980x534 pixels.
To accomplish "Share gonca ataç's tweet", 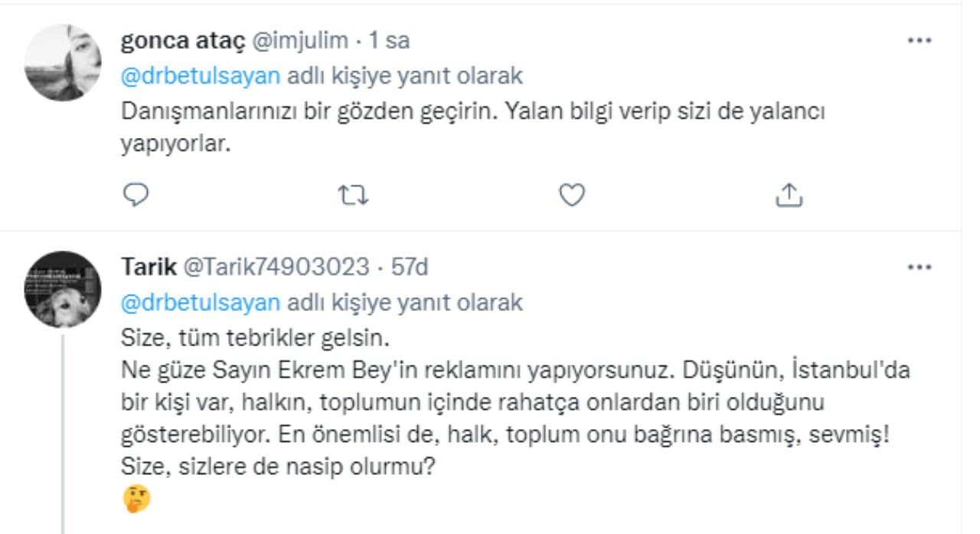I will click(789, 196).
